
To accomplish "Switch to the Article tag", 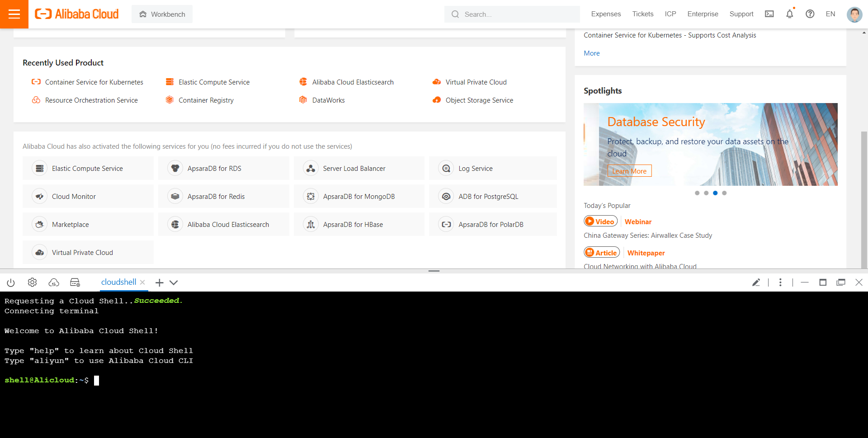I will tap(602, 252).
